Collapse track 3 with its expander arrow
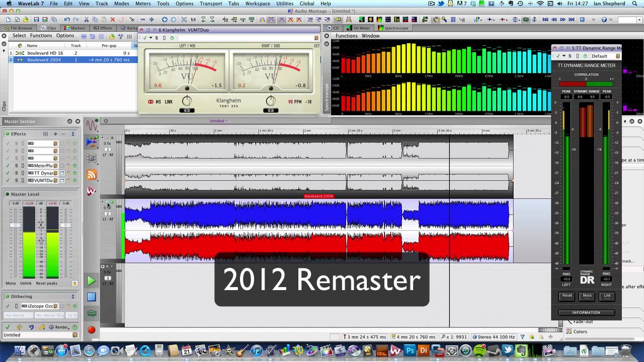Screen dimensions: 644x362 (x=103, y=266)
